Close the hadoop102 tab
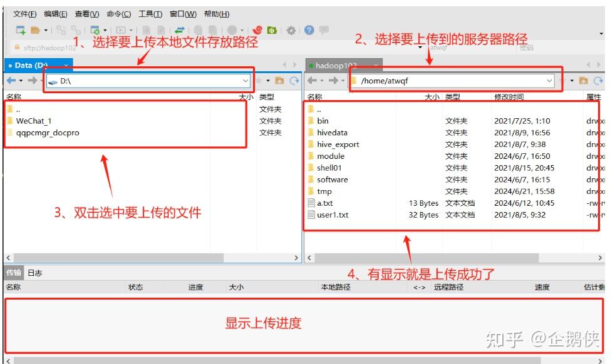This screenshot has height=364, width=615. click(376, 65)
